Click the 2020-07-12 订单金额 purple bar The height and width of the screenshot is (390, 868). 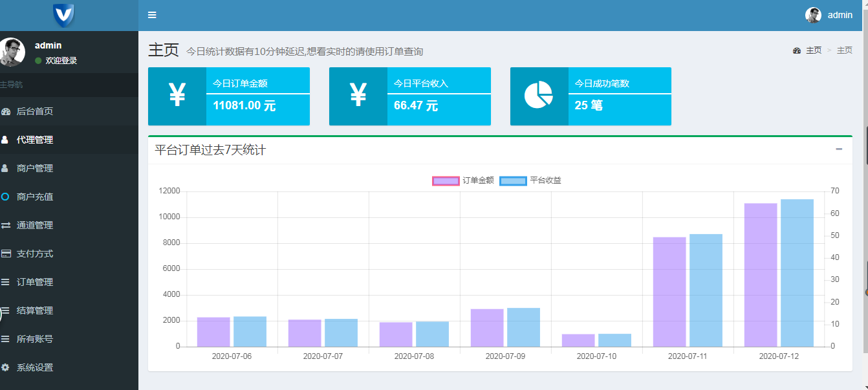(x=761, y=275)
